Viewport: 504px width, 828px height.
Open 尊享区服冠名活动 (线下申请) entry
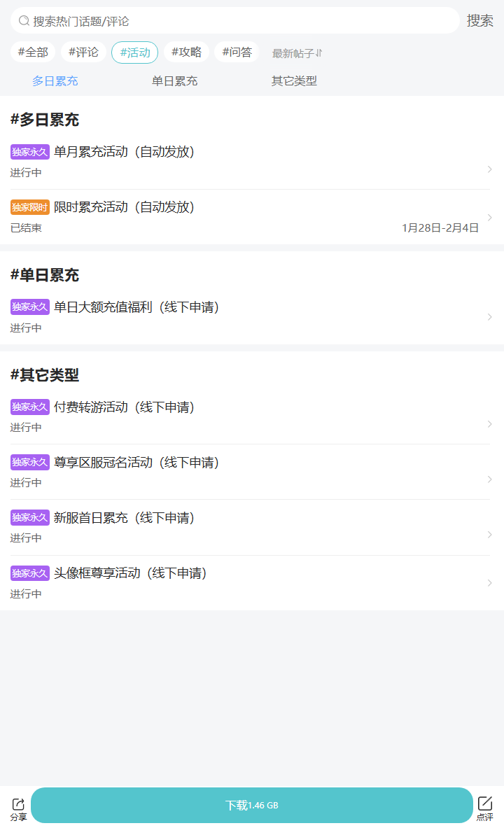point(252,472)
